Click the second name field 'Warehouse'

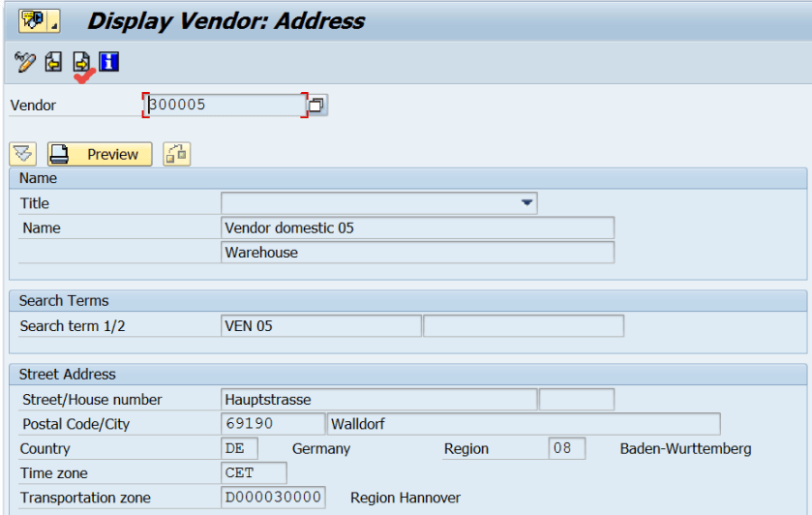click(x=417, y=253)
